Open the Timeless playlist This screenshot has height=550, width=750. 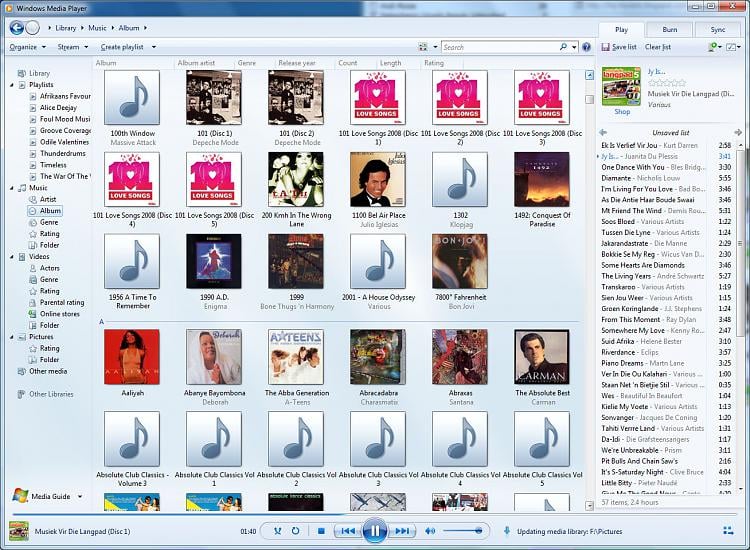click(53, 165)
